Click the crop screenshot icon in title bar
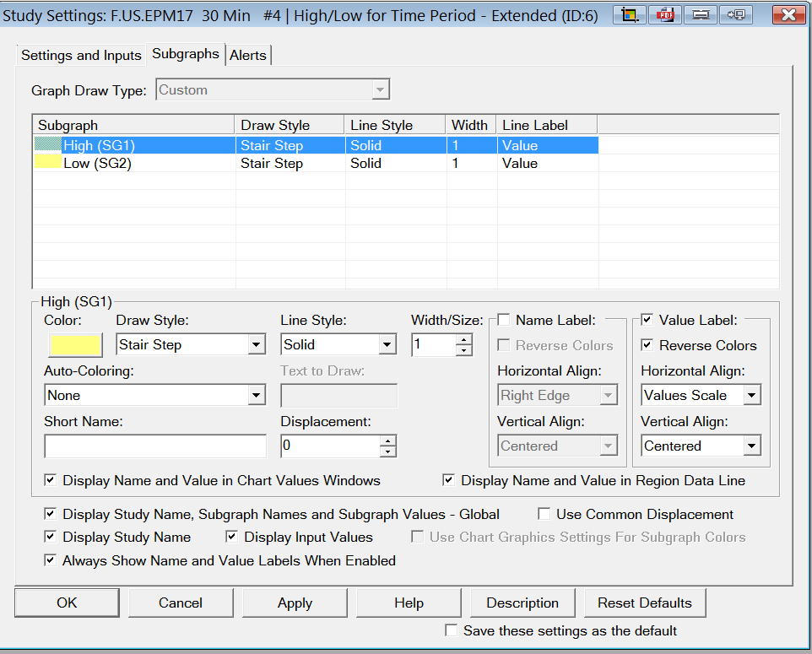Viewport: 812px width, 654px height. pyautogui.click(x=629, y=14)
